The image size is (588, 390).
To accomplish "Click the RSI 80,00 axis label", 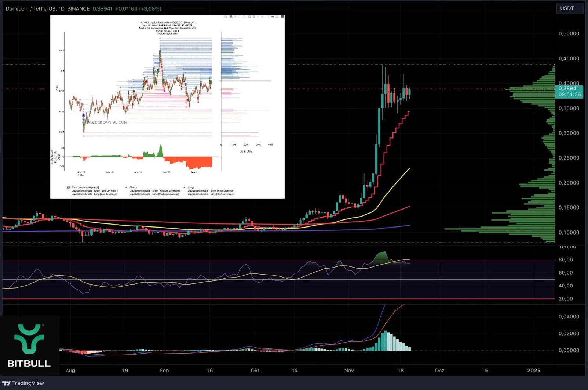I will pos(566,260).
